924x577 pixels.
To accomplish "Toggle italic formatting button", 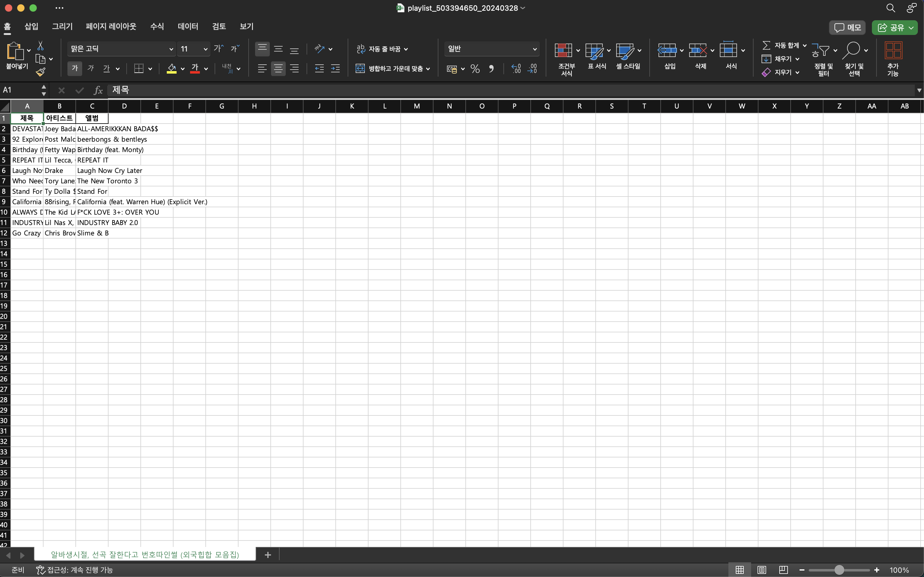I will click(91, 69).
